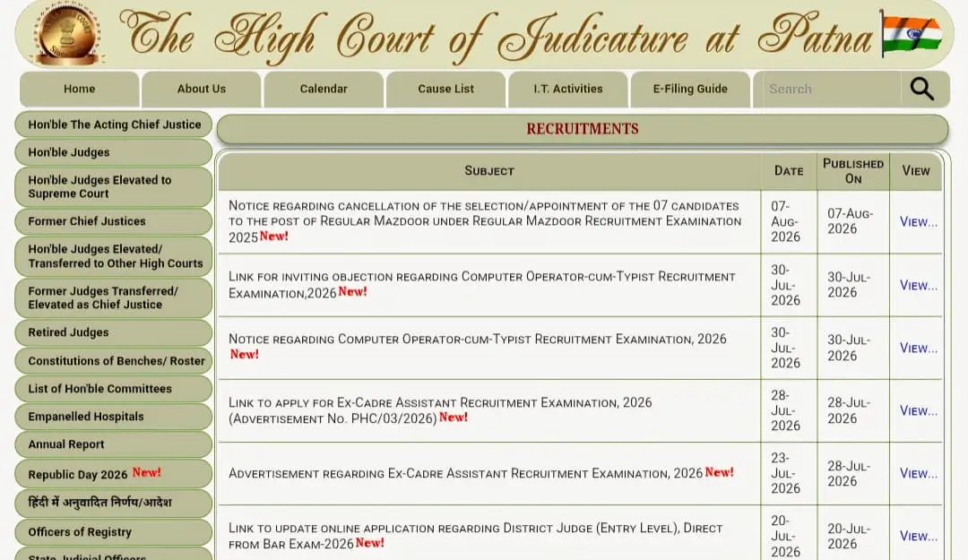
Task: Open List of Hon'ble Committees
Action: (x=114, y=388)
